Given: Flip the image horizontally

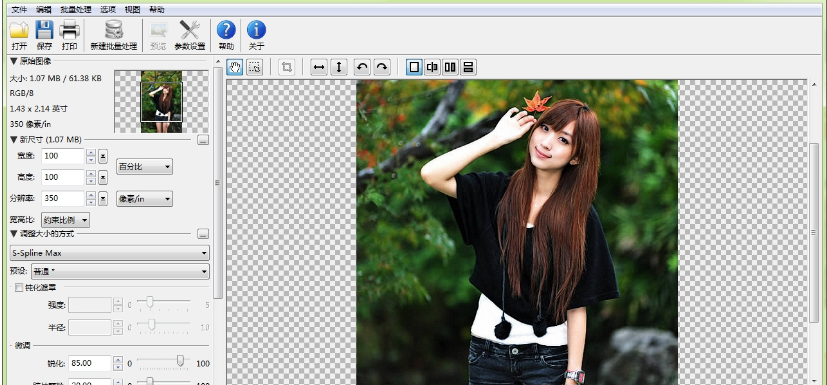Looking at the screenshot, I should pyautogui.click(x=319, y=68).
